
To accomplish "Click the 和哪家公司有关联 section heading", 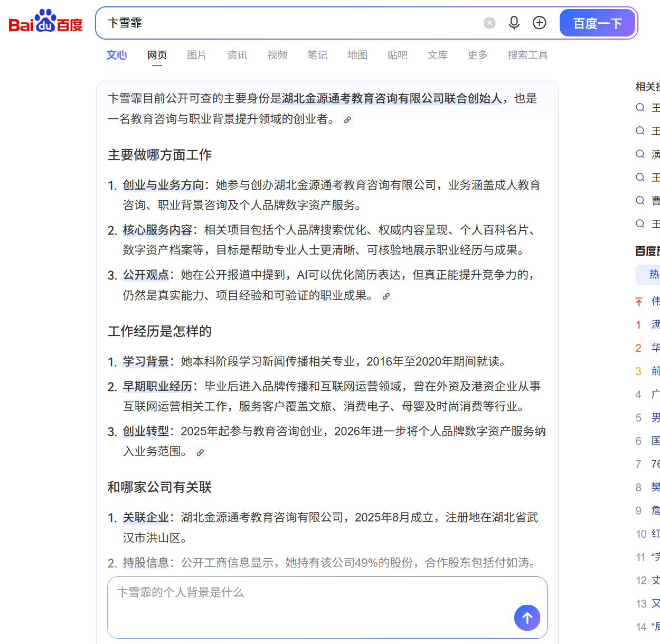I will [160, 487].
